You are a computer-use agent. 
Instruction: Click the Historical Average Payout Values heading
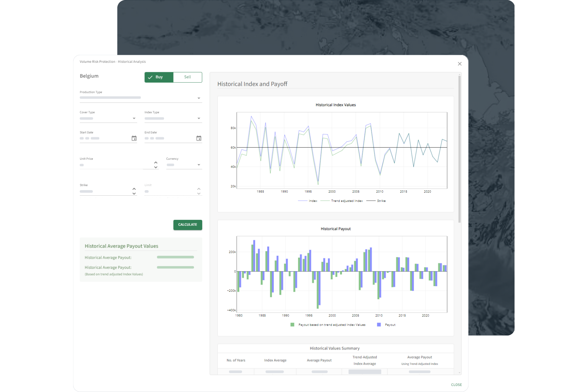[122, 246]
